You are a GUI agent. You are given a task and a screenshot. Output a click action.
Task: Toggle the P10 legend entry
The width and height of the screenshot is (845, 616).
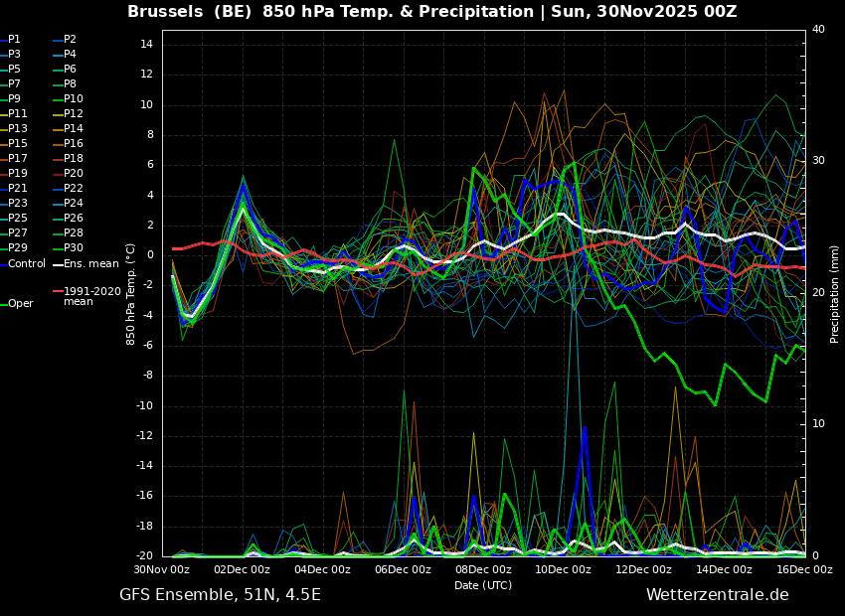pyautogui.click(x=74, y=99)
